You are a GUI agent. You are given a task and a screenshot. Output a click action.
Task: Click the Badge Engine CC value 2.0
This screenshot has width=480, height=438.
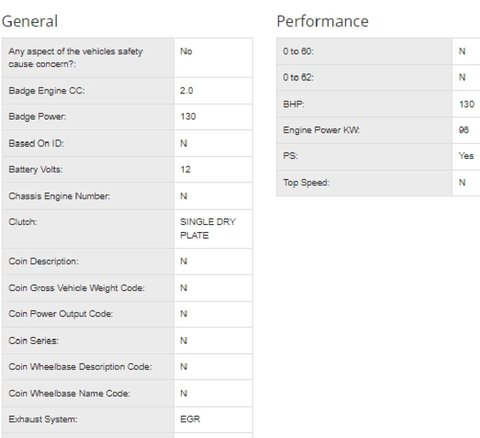point(186,91)
